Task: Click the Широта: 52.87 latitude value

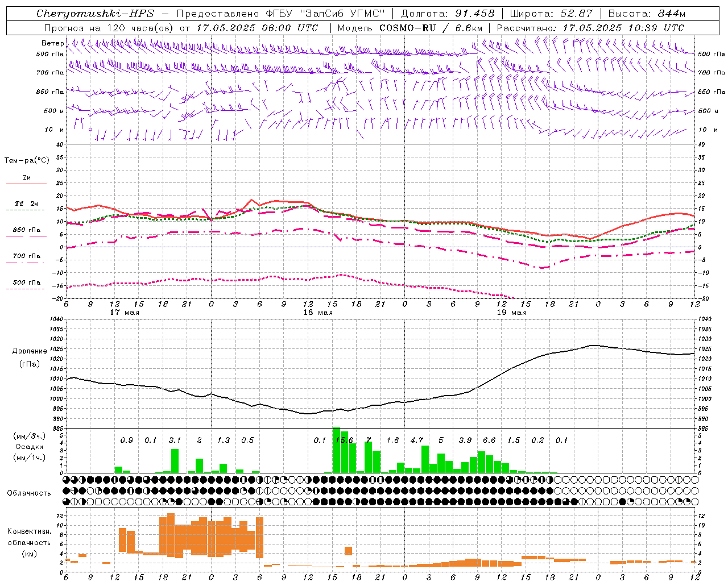Action: click(x=551, y=14)
